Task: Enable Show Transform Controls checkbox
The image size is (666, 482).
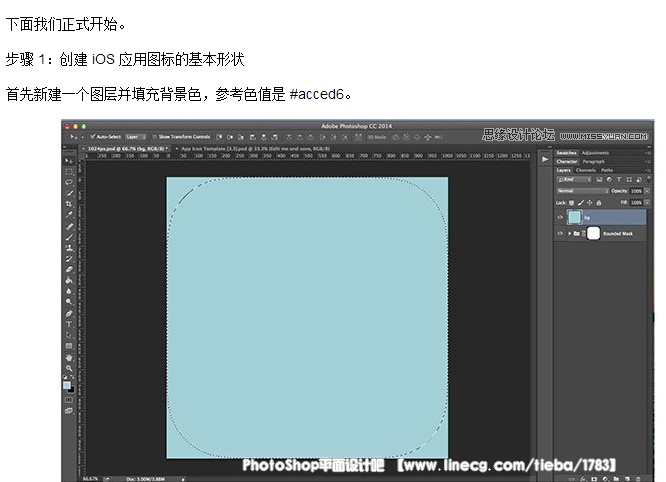Action: point(154,135)
